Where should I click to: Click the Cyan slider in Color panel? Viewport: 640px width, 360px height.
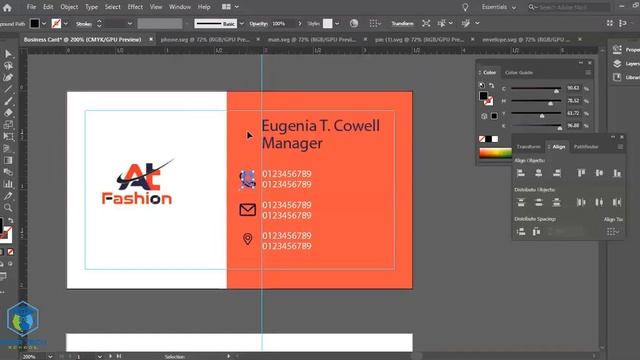[536, 89]
